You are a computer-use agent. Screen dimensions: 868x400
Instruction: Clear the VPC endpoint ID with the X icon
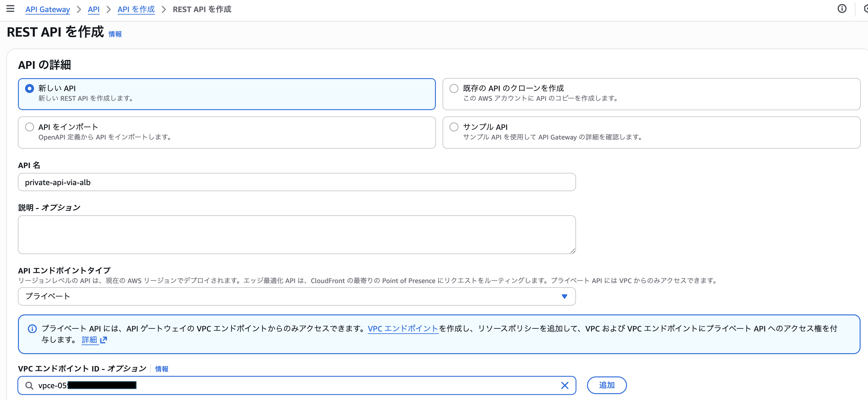(565, 385)
